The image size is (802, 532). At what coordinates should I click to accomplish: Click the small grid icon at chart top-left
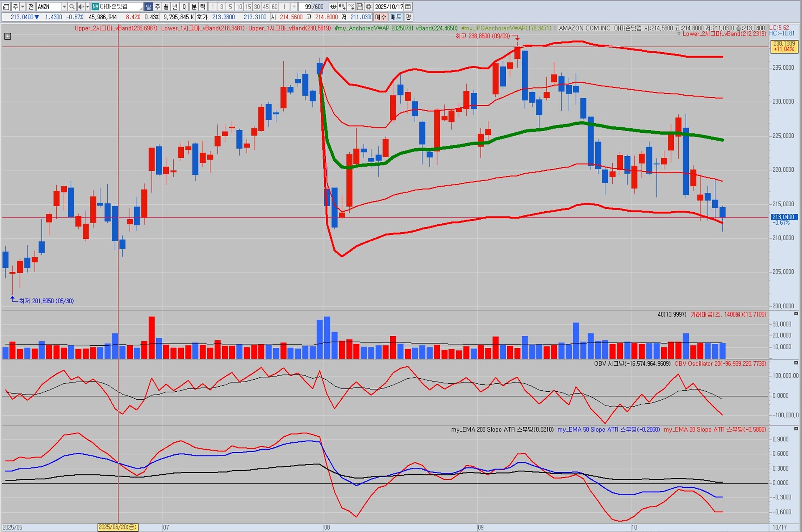tap(8, 36)
